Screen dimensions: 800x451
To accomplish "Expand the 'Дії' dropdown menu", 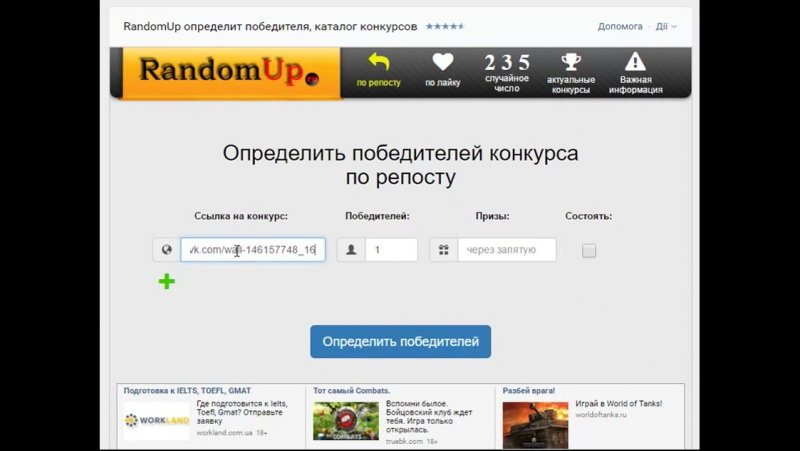I will click(x=666, y=27).
